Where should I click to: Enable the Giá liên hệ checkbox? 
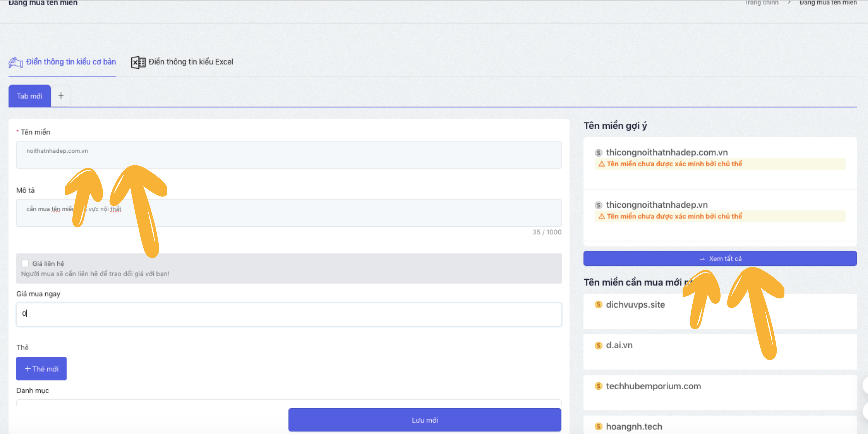[25, 263]
